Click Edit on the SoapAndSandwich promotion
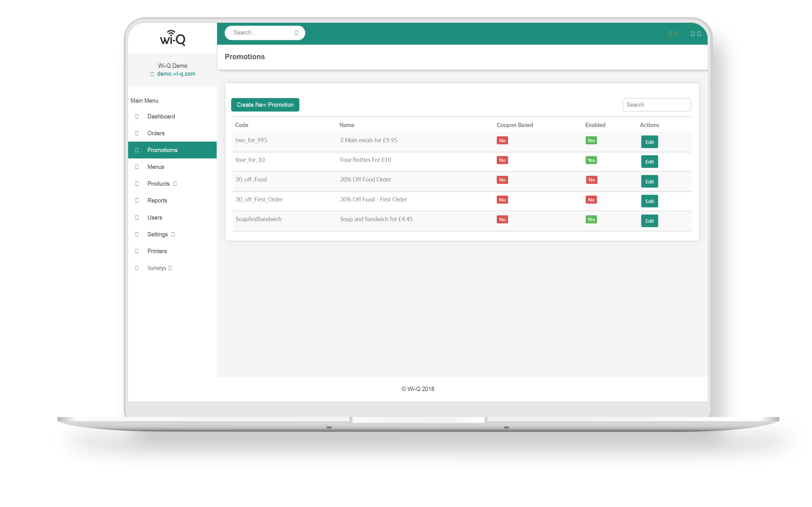 (649, 221)
